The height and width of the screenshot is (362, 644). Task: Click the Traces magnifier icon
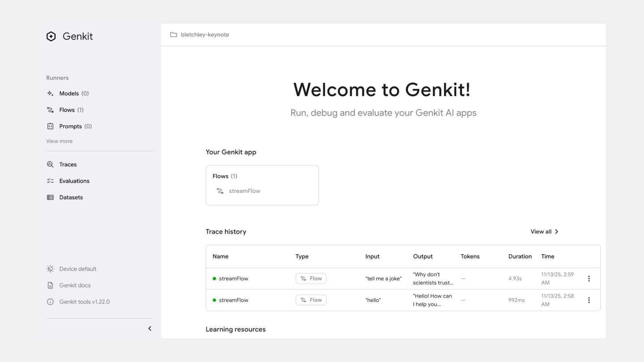click(50, 164)
